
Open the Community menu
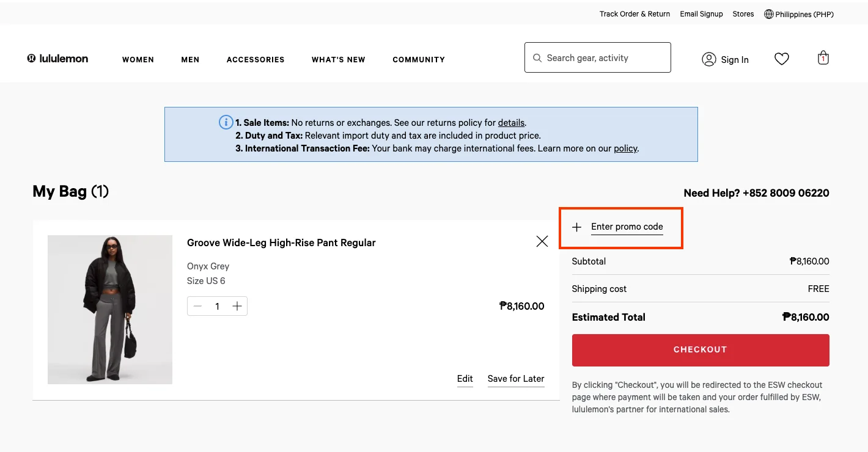click(419, 59)
